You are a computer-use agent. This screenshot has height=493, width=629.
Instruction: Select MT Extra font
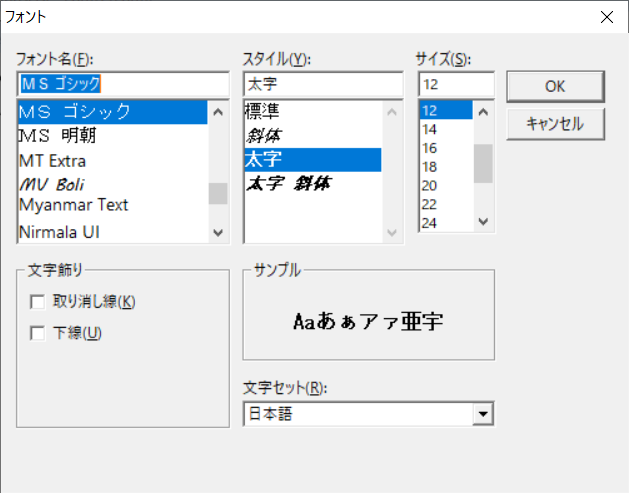113,160
